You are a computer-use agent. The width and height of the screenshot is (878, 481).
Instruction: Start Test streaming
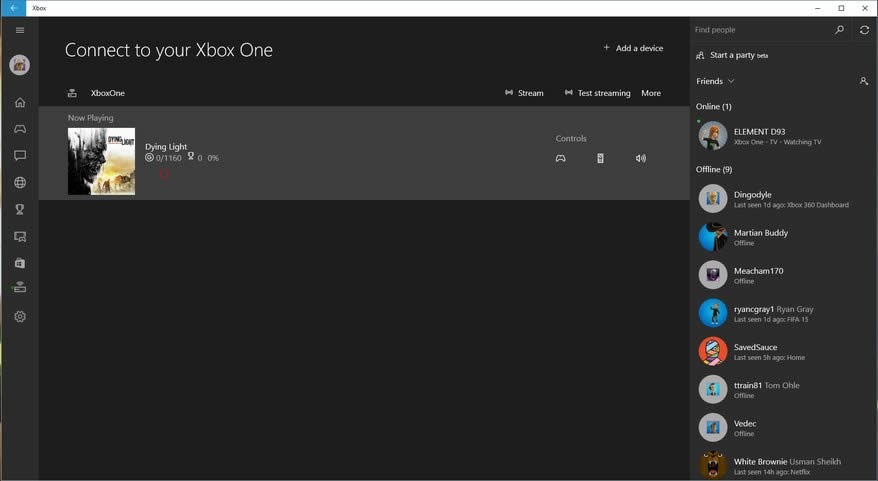597,93
